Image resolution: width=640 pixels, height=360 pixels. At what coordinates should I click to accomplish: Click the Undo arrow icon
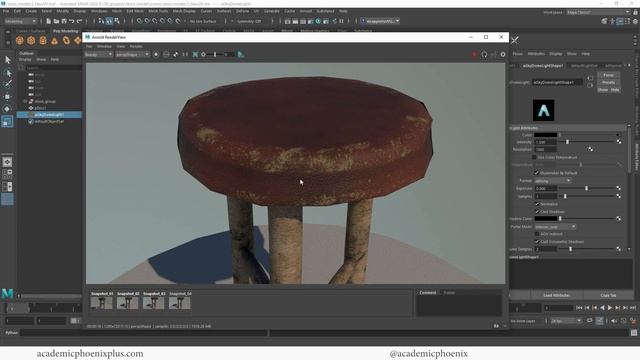click(72, 21)
